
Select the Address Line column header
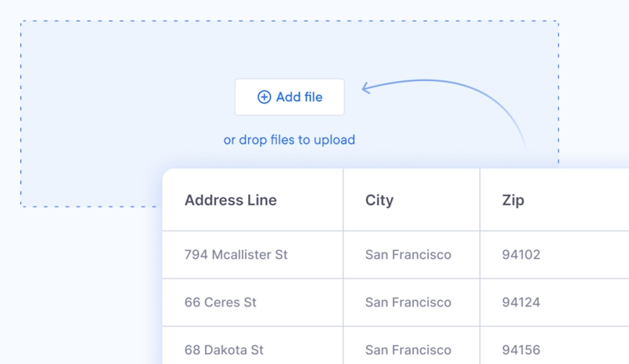(230, 200)
